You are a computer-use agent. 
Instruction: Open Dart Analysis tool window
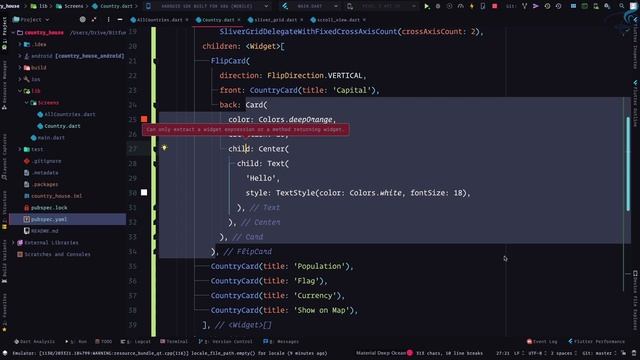click(34, 341)
